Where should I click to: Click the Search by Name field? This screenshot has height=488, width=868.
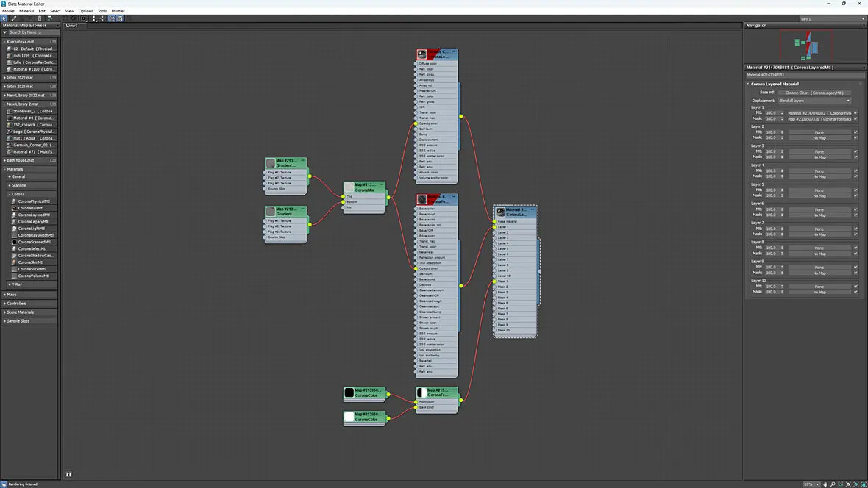pos(32,32)
